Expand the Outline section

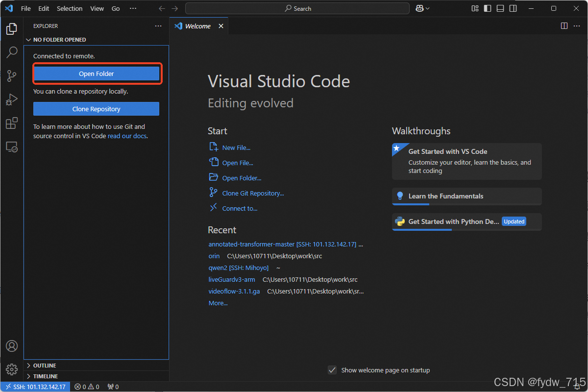(45, 366)
